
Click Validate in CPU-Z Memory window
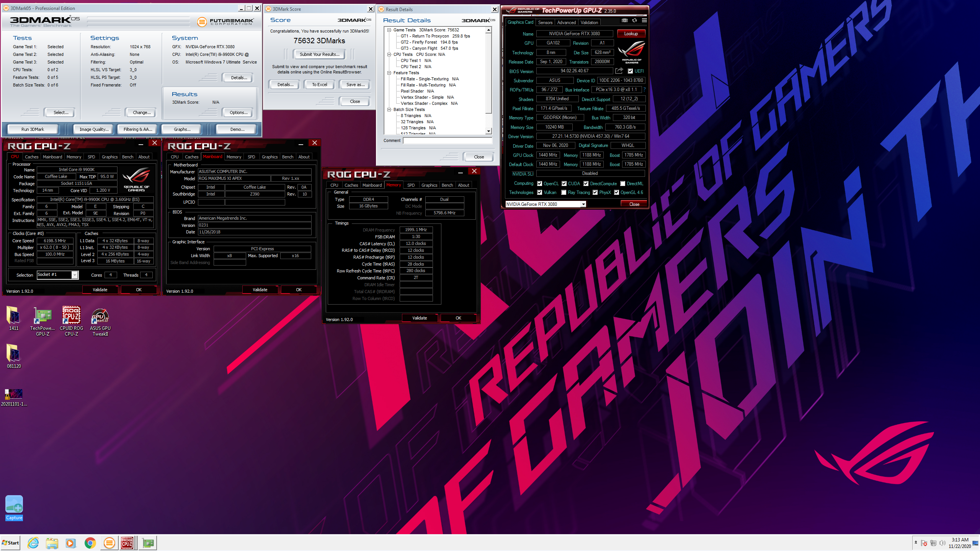tap(420, 318)
